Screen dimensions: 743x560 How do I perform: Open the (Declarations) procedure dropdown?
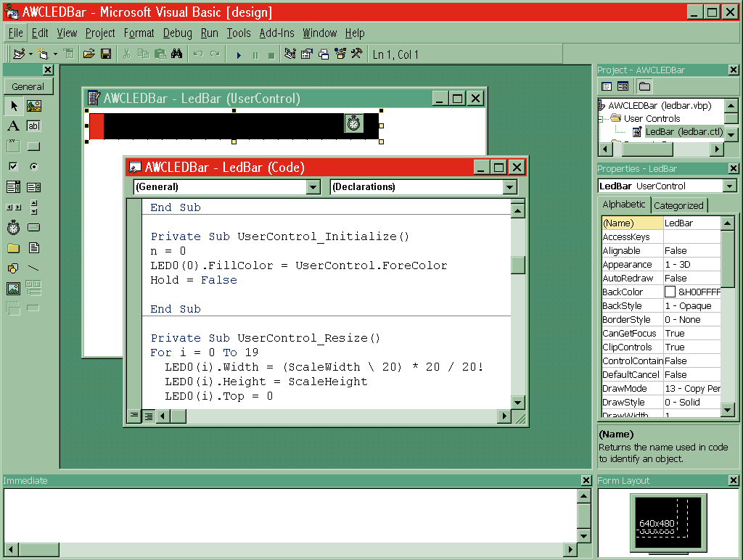(x=509, y=187)
